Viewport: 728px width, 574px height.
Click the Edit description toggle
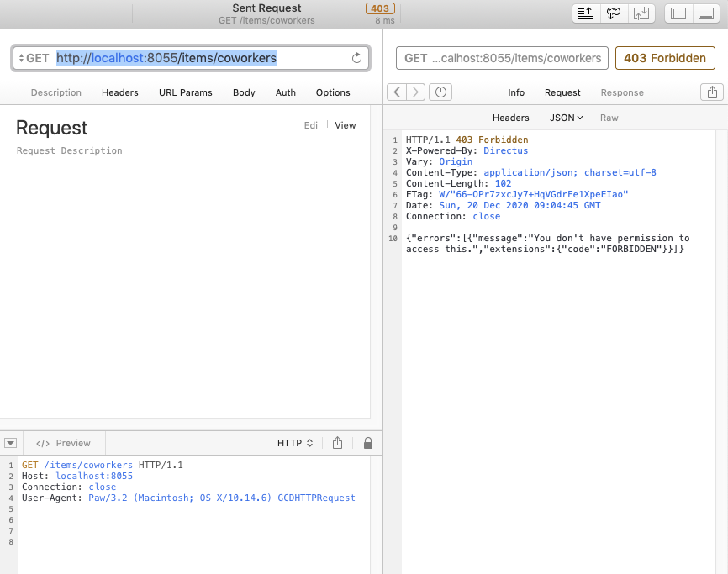point(310,125)
